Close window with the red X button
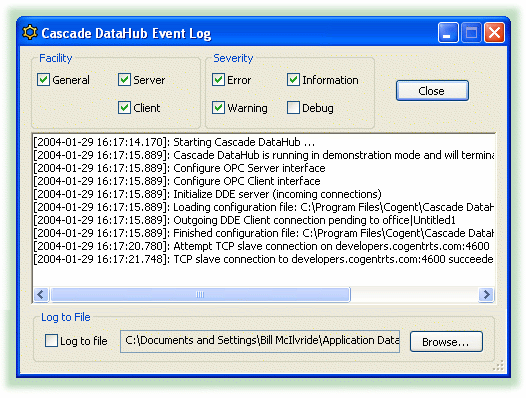 [x=494, y=33]
